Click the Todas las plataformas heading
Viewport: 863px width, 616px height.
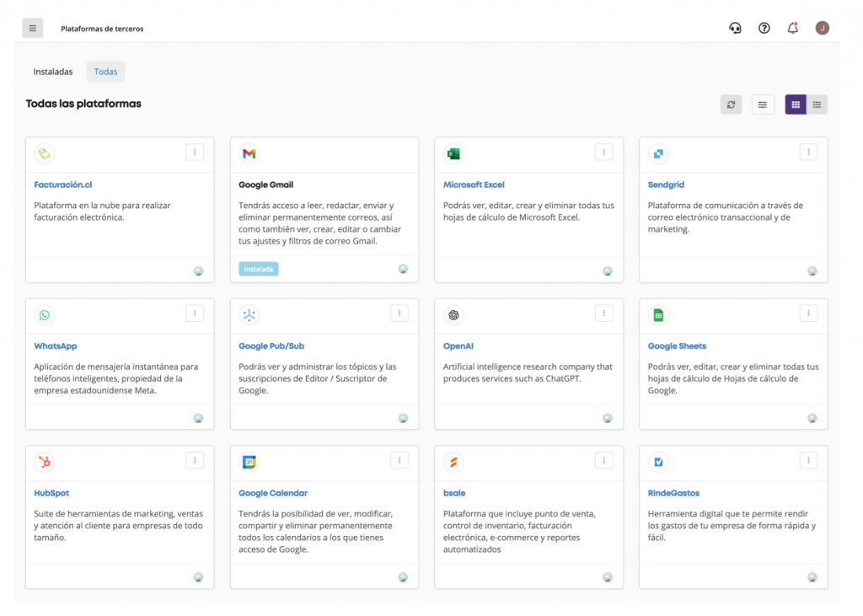tap(83, 104)
